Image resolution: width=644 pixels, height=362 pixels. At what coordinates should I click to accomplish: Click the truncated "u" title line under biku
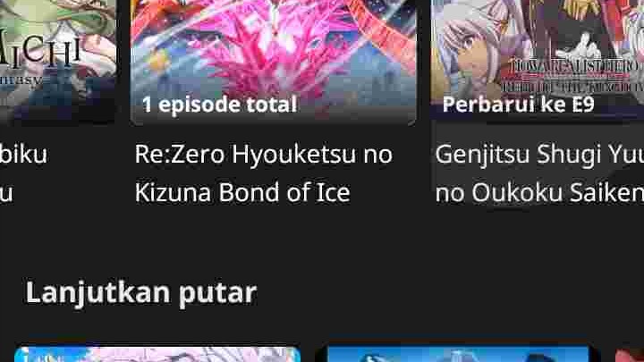tap(6, 193)
